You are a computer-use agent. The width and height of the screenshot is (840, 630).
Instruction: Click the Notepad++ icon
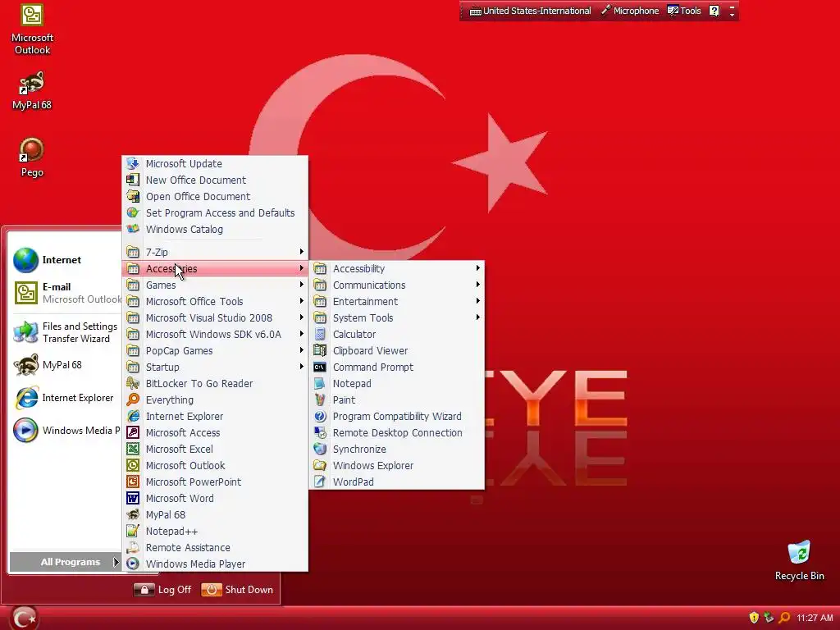[133, 531]
